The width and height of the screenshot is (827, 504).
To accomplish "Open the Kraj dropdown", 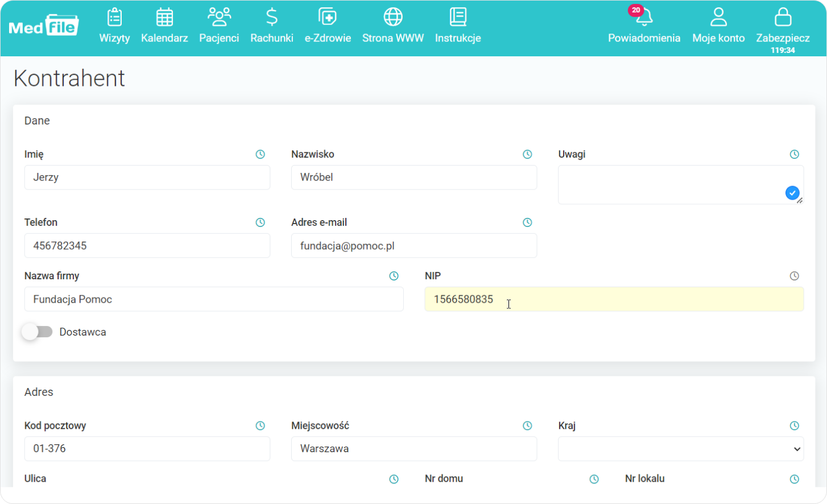I will [681, 449].
